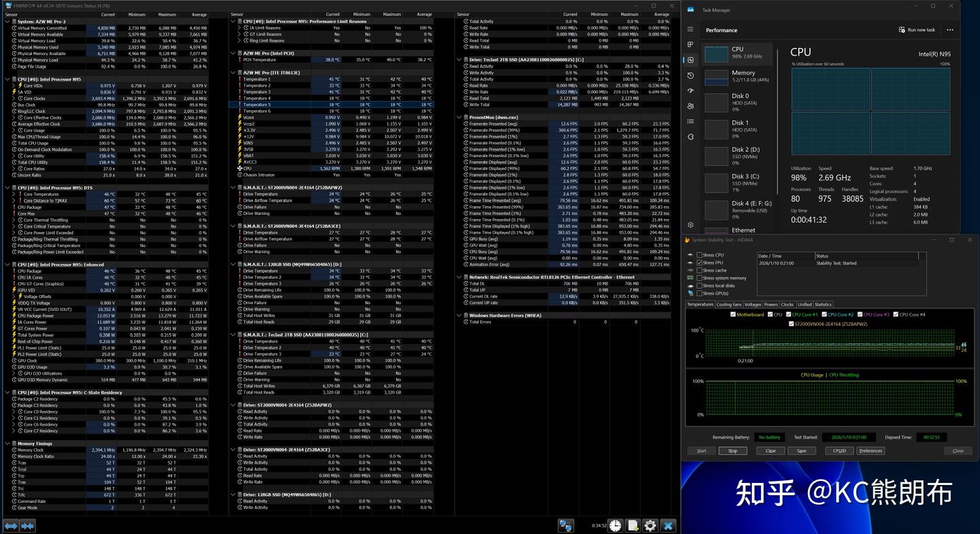This screenshot has height=534, width=980.
Task: Enable Stress local disks checkbox
Action: [x=700, y=286]
